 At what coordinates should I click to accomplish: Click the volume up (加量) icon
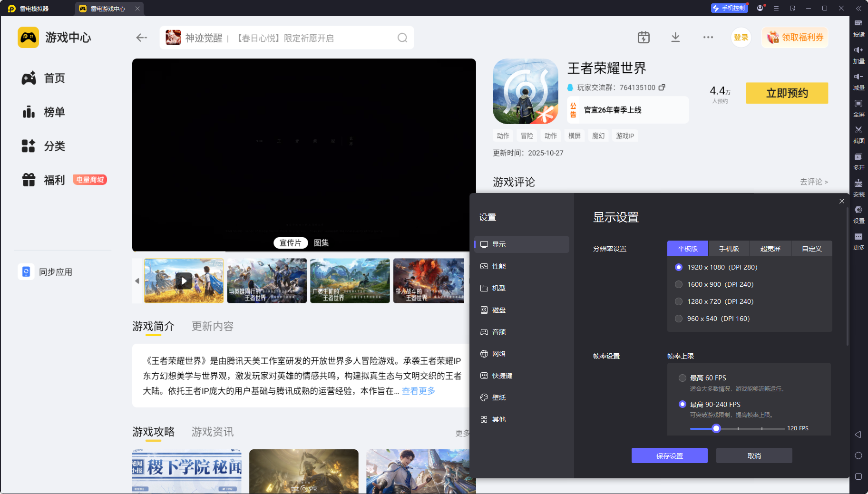(x=858, y=50)
